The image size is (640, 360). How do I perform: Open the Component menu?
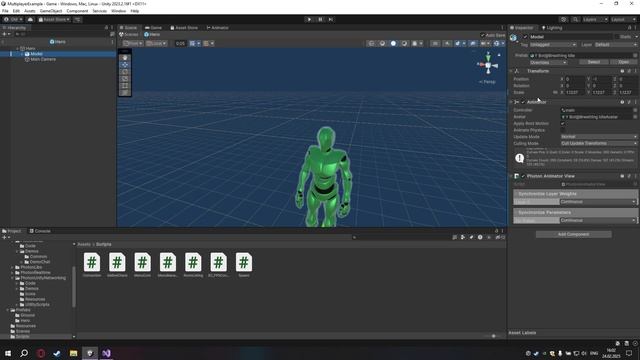(x=77, y=11)
